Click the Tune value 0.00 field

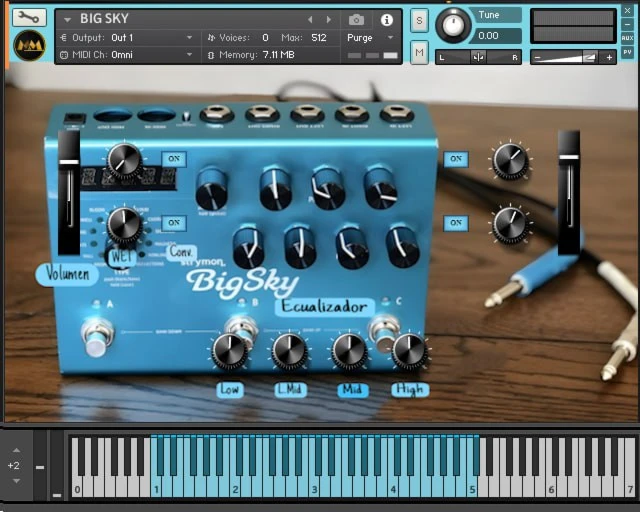tap(494, 36)
